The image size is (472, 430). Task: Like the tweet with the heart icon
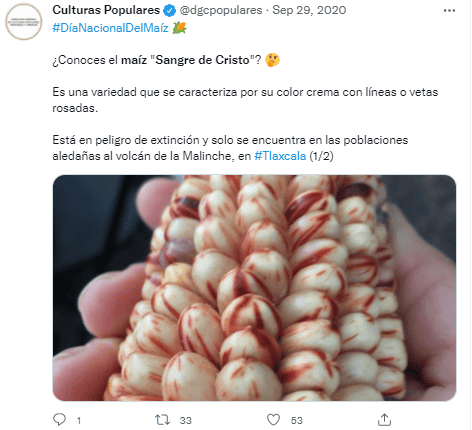(x=273, y=420)
